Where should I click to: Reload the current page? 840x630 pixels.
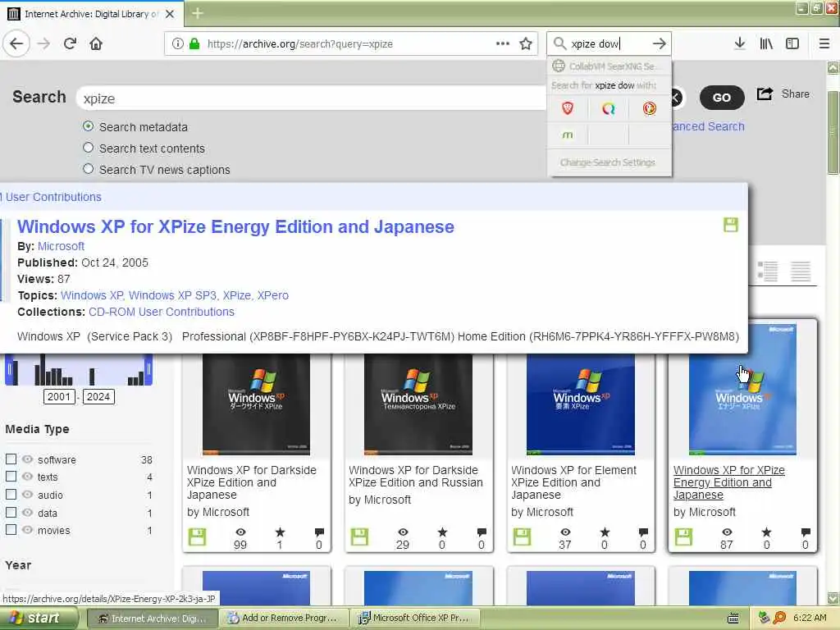point(71,44)
